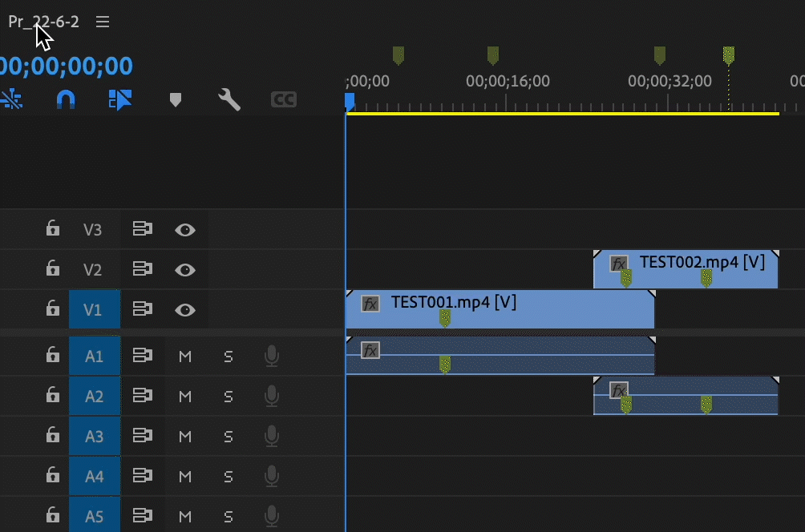The width and height of the screenshot is (805, 532).
Task: Toggle lock on track V2
Action: click(52, 268)
